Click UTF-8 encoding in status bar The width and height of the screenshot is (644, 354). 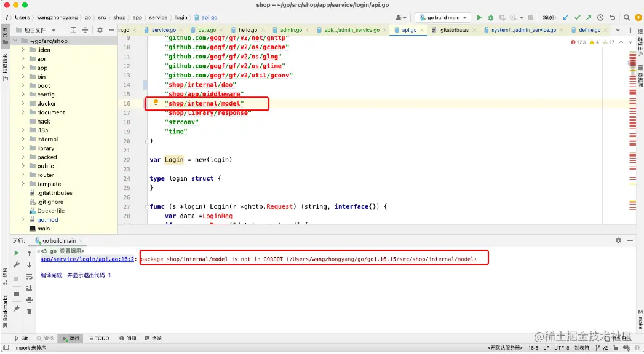click(562, 348)
